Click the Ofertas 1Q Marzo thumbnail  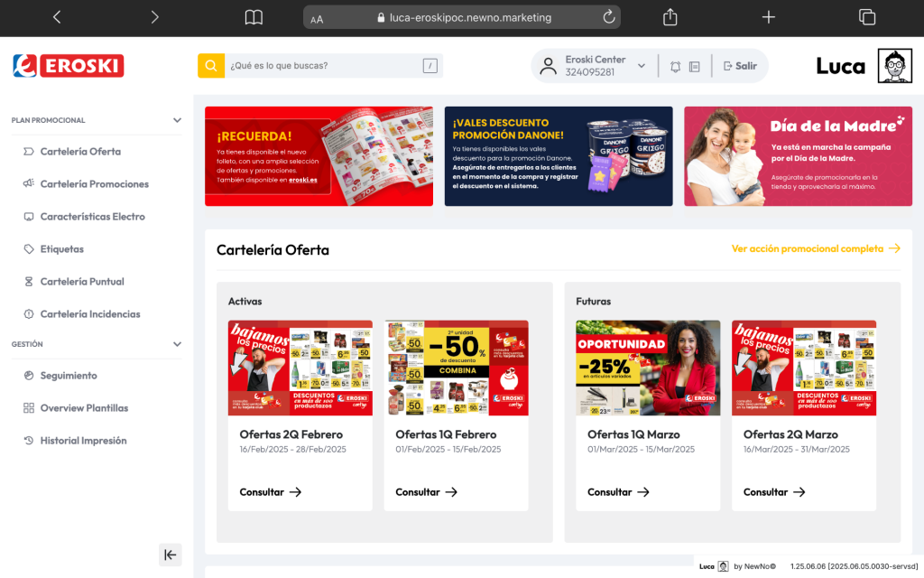pyautogui.click(x=648, y=368)
